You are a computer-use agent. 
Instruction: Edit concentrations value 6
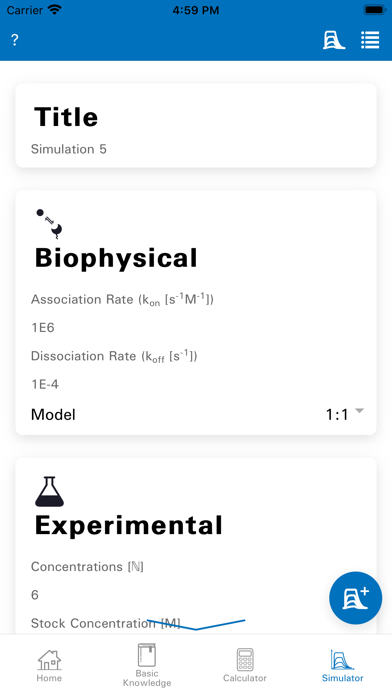(35, 595)
